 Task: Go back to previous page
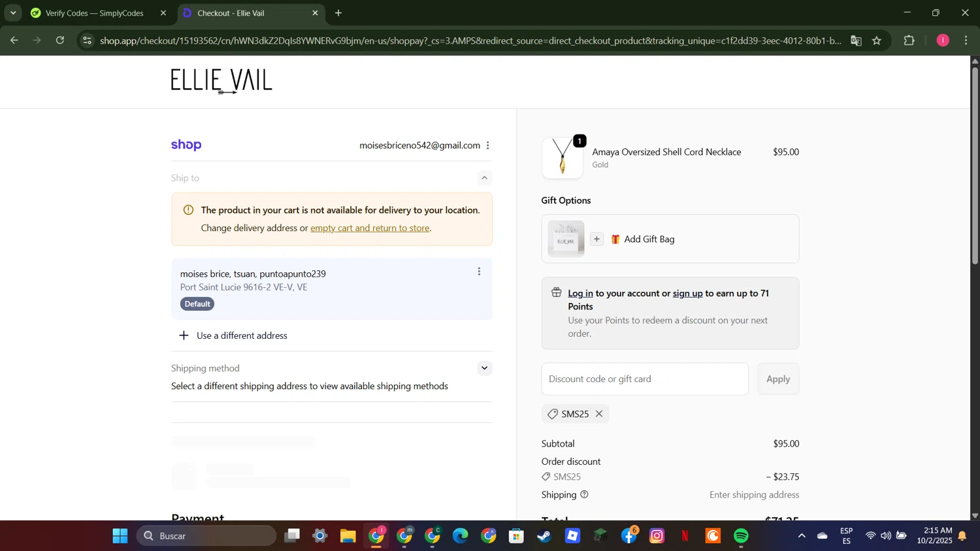tap(14, 40)
